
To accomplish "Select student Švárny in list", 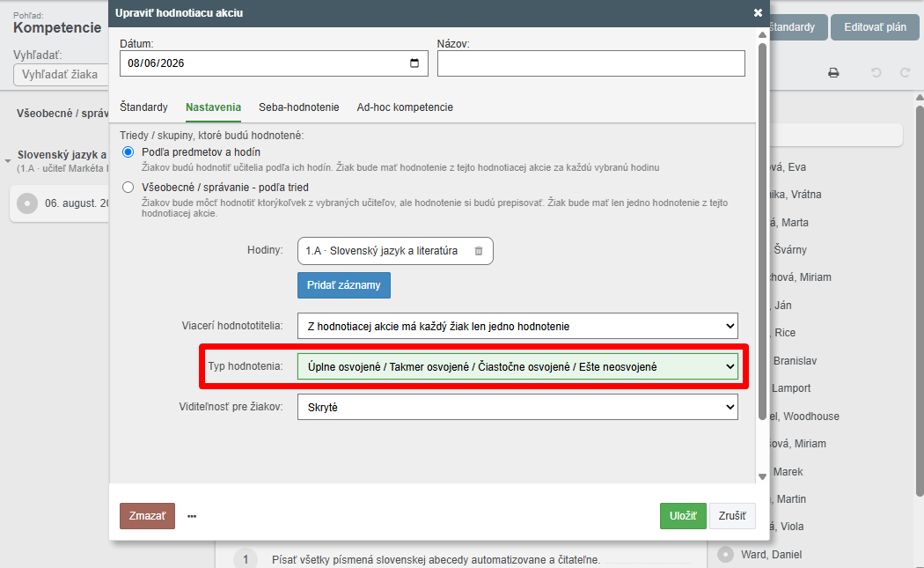I will (x=790, y=249).
